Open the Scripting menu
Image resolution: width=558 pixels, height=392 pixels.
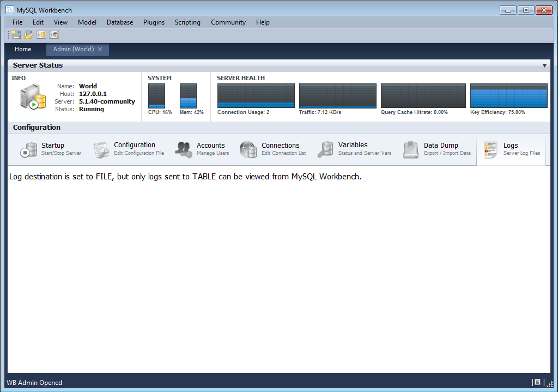pos(187,22)
